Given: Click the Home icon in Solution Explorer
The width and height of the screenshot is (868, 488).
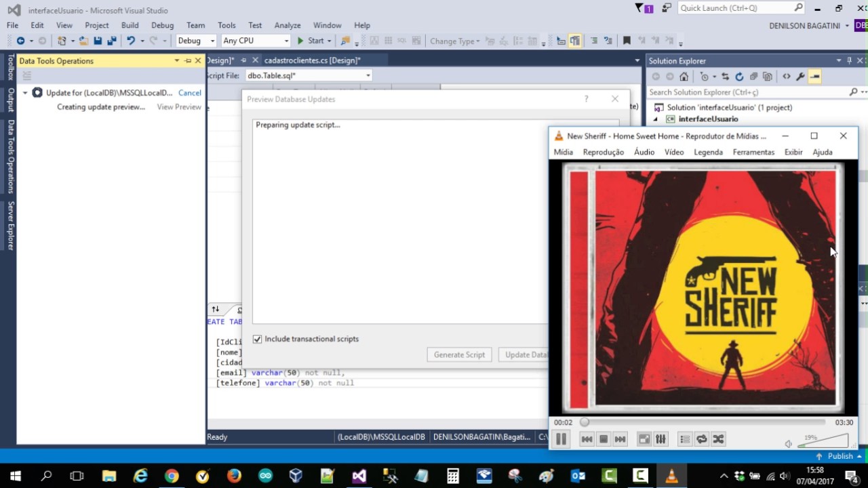Looking at the screenshot, I should coord(684,77).
